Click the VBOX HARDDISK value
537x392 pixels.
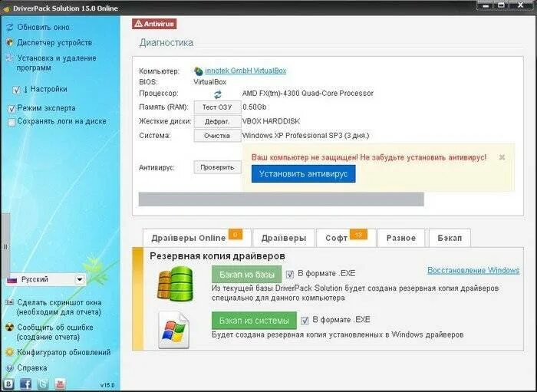(271, 121)
